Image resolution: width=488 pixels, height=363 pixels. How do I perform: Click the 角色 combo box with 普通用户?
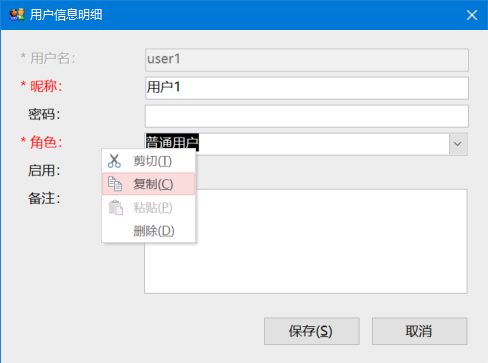[x=306, y=144]
